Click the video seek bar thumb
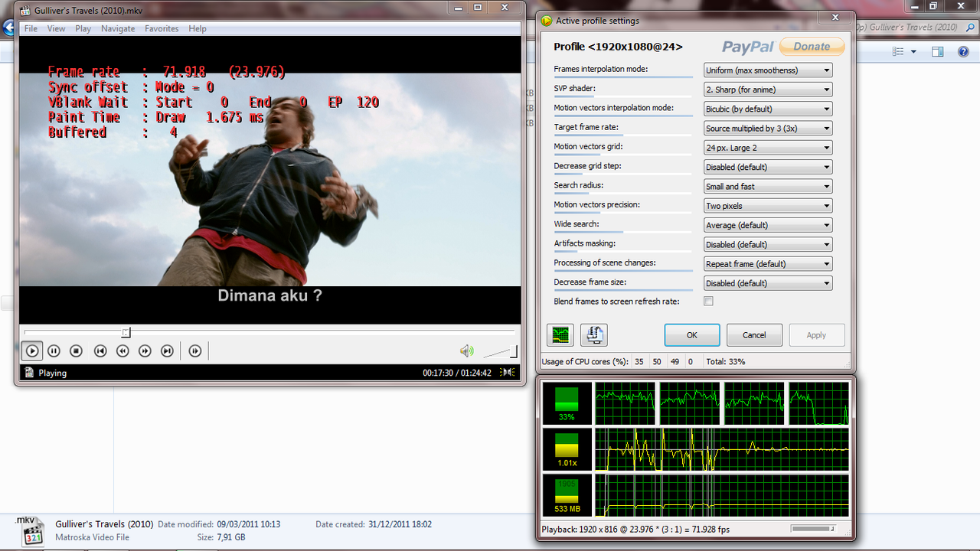 [x=126, y=332]
